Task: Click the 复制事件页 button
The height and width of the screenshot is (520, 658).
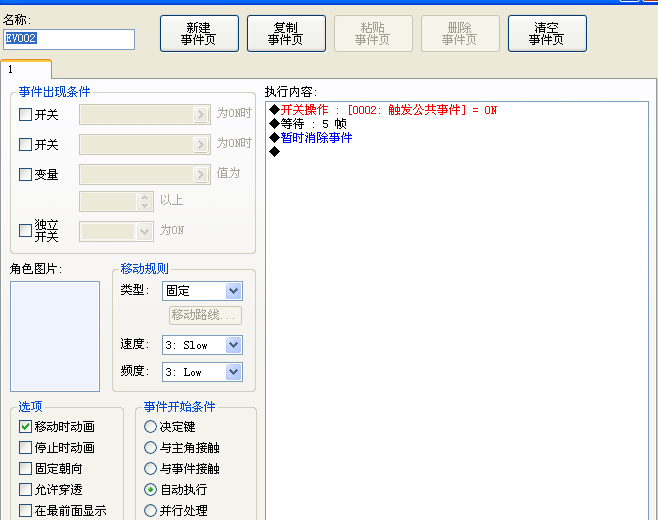Action: click(286, 34)
